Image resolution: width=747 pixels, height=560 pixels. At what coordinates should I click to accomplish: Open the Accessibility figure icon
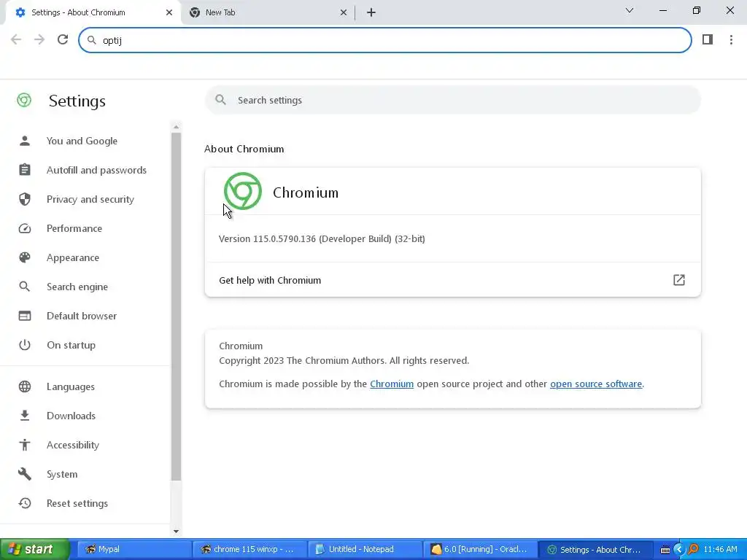tap(24, 445)
